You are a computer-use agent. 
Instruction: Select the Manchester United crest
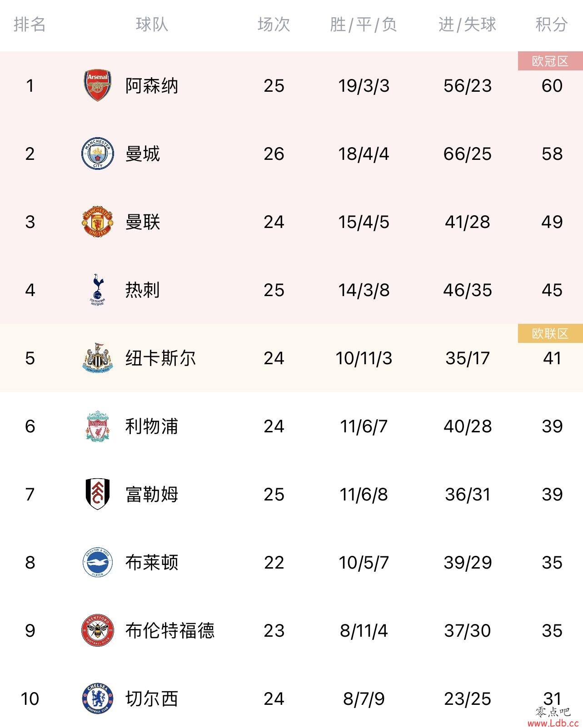click(97, 222)
